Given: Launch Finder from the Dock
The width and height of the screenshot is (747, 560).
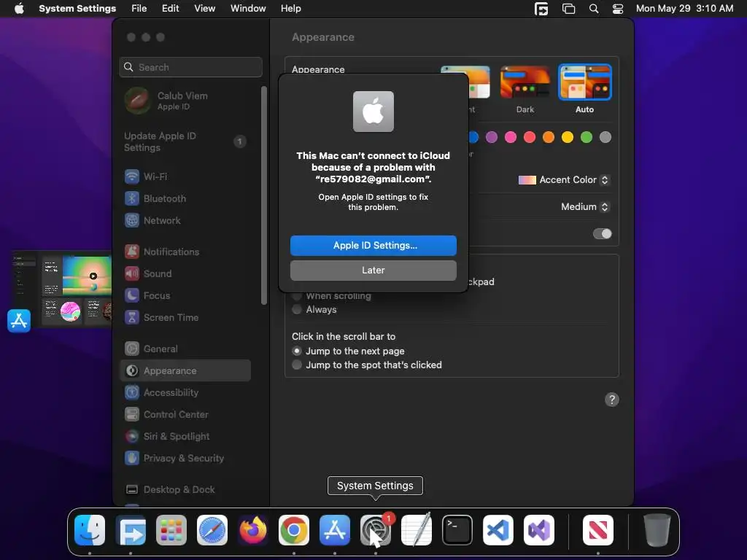Looking at the screenshot, I should point(90,530).
